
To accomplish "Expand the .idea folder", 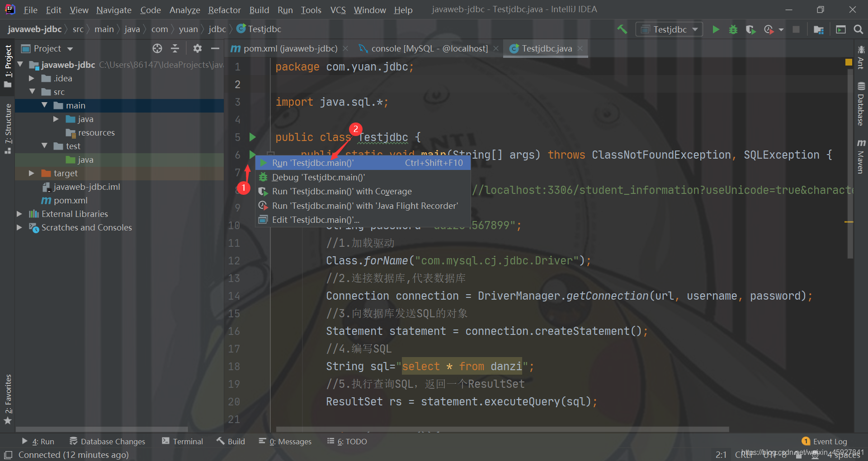I will coord(32,78).
